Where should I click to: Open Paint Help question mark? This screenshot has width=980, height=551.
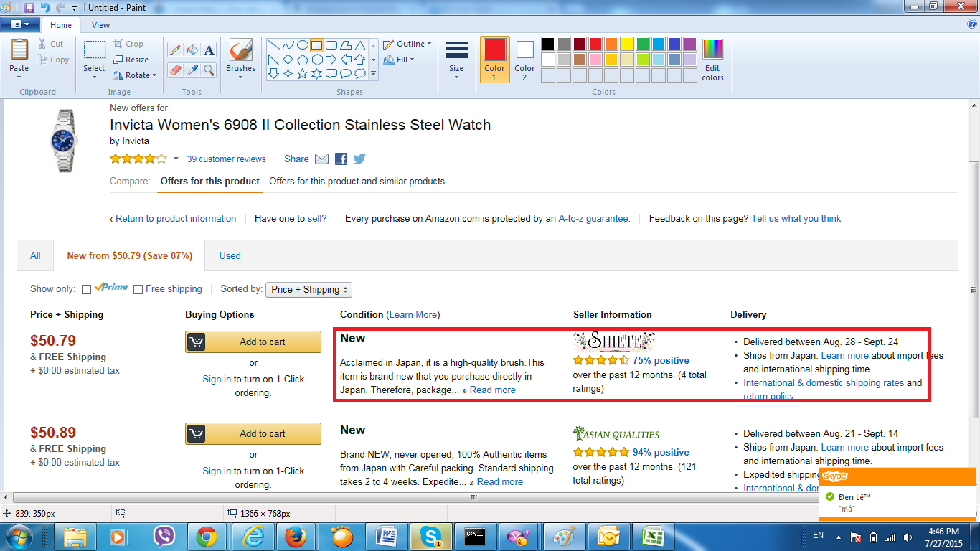[972, 24]
